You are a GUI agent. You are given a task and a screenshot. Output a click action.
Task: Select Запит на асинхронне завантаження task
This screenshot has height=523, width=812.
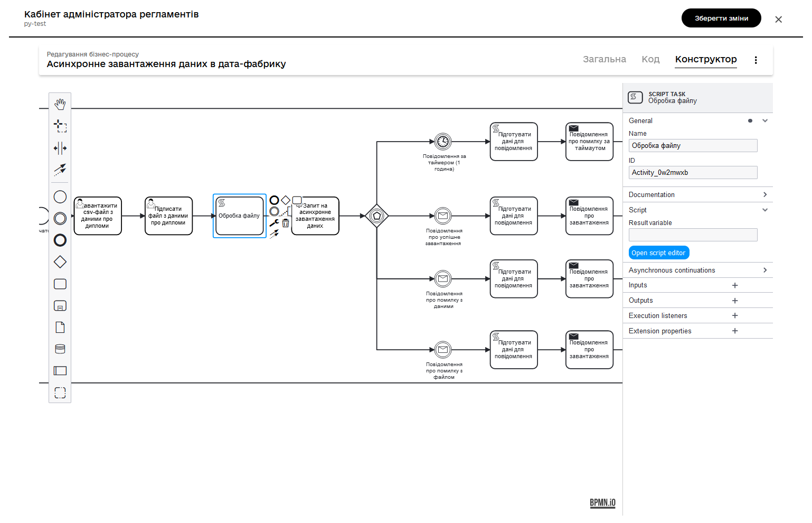pos(315,216)
